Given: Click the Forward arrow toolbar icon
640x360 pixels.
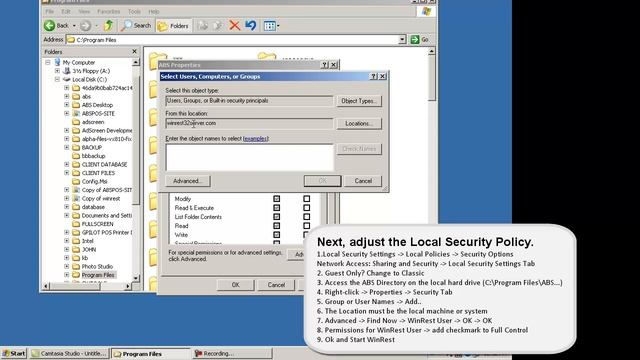Looking at the screenshot, I should tap(85, 25).
